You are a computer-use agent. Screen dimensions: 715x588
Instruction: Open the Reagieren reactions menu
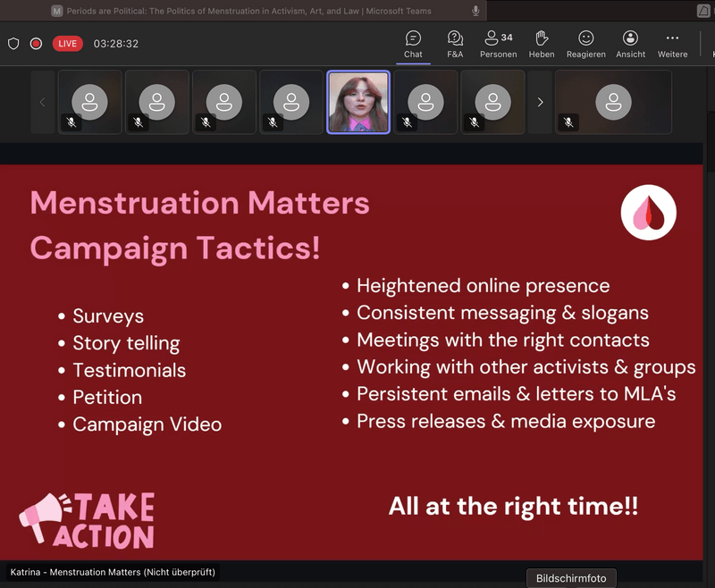pos(585,44)
